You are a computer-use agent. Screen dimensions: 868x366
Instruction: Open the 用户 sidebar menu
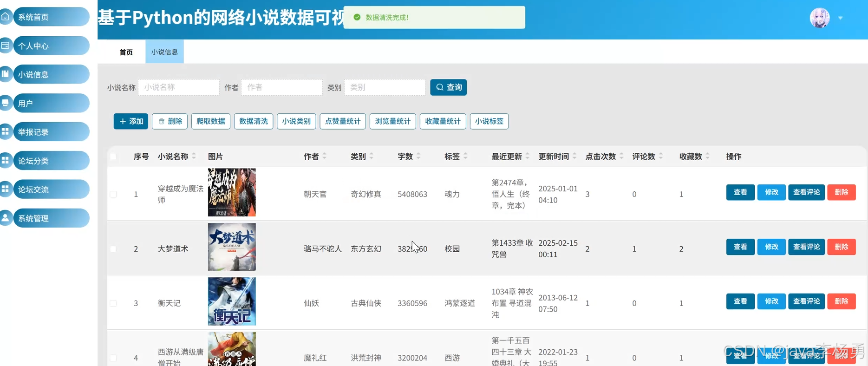pyautogui.click(x=51, y=103)
